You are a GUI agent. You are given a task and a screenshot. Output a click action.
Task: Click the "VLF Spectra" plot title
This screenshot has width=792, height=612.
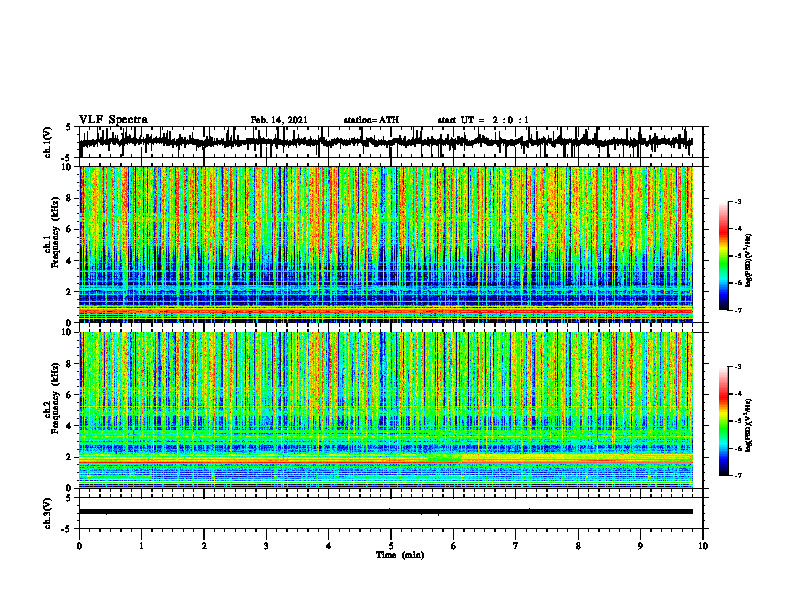click(113, 120)
